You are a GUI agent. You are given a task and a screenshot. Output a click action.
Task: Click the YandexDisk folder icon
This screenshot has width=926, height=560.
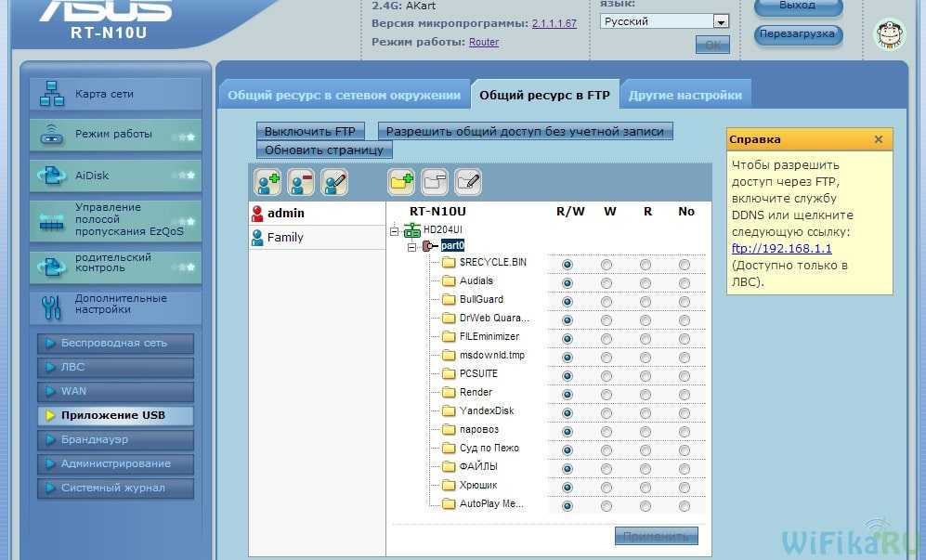click(450, 410)
